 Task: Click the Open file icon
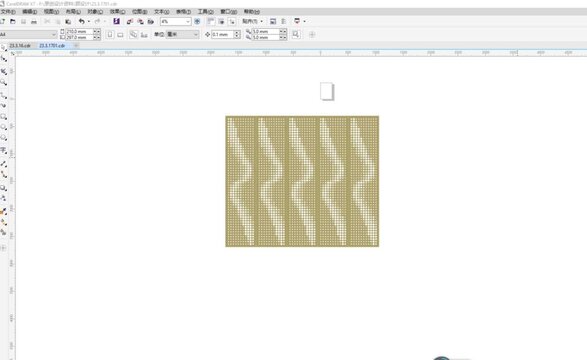tap(13, 21)
